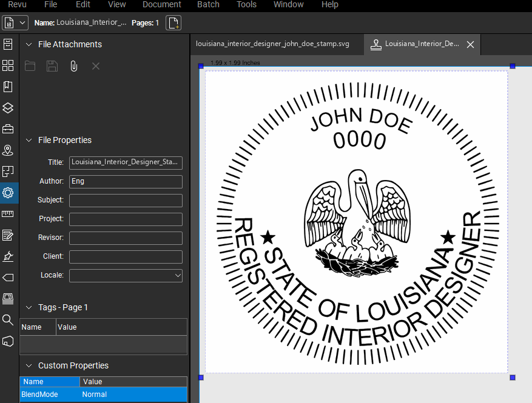Open the Help menu
Image resolution: width=532 pixels, height=403 pixels.
(330, 4)
